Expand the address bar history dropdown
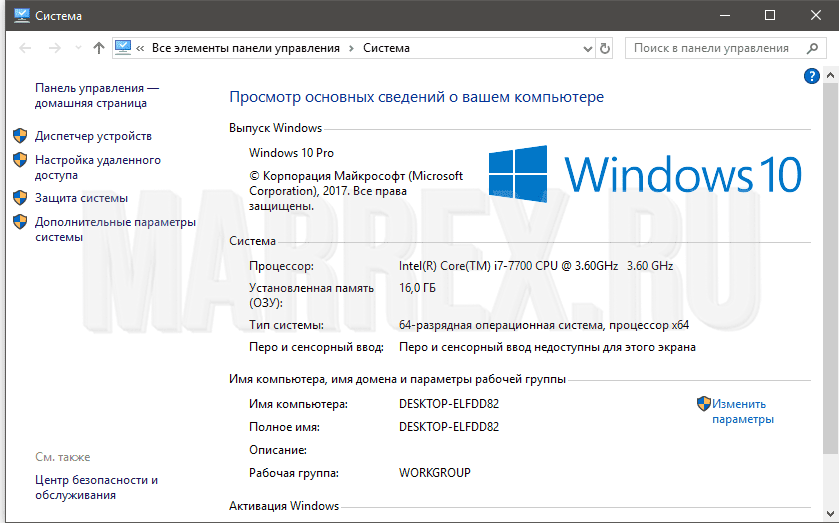The width and height of the screenshot is (839, 523). (588, 49)
